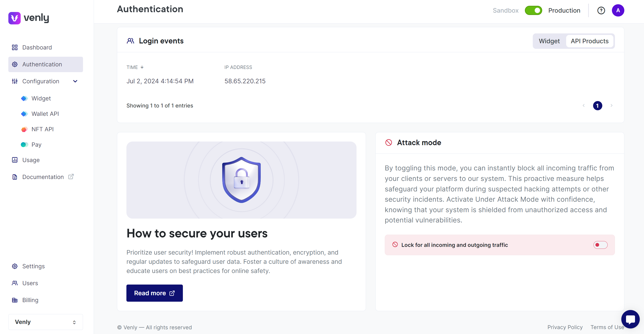Click the Settings sidebar icon
The image size is (644, 334).
tap(15, 266)
